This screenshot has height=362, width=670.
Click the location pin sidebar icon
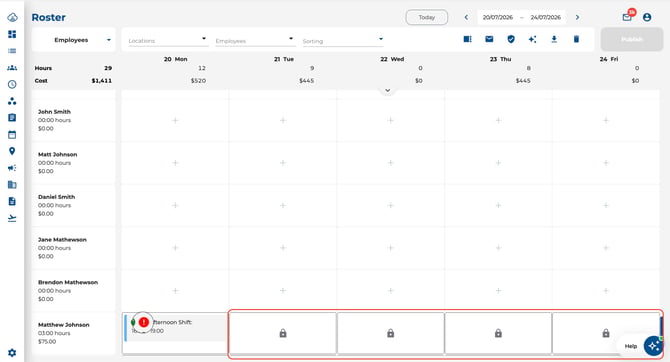pos(12,151)
